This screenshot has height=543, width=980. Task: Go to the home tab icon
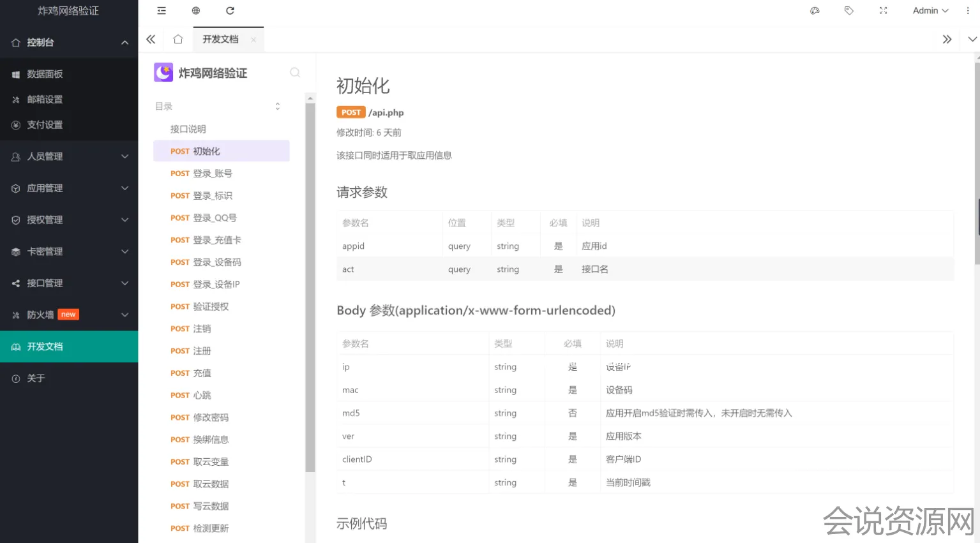(178, 40)
